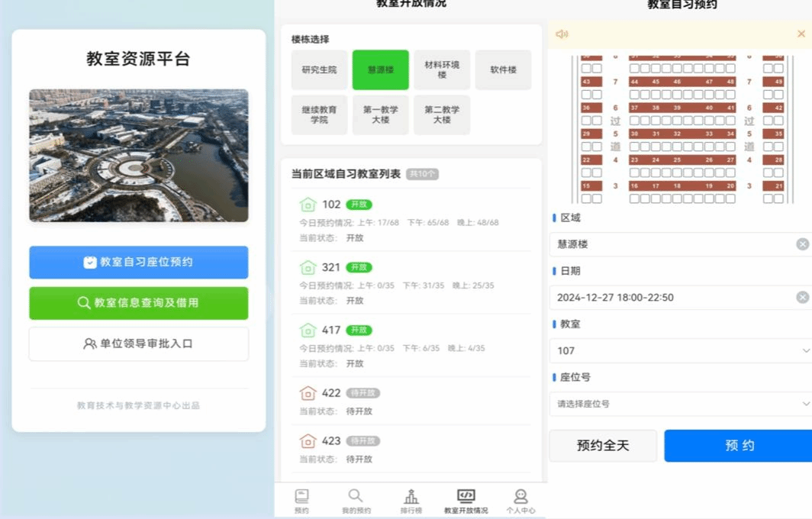Select 第一教学大楼 building option
The height and width of the screenshot is (519, 812).
[x=380, y=115]
